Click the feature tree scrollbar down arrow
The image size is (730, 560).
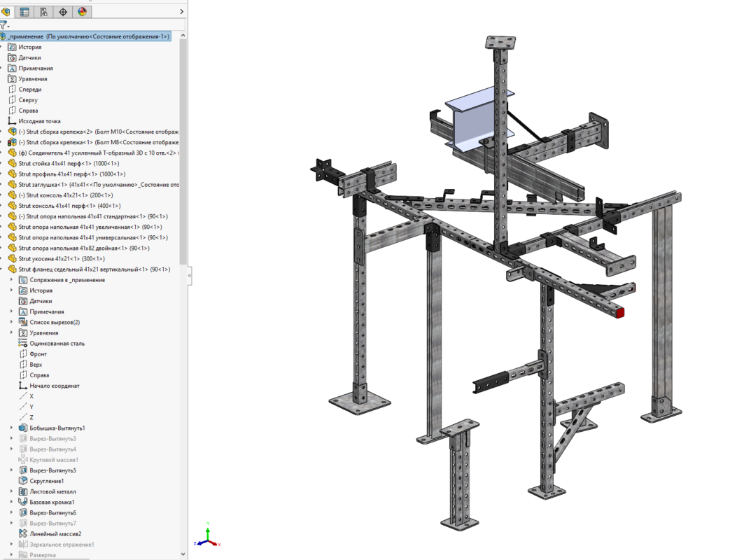183,554
